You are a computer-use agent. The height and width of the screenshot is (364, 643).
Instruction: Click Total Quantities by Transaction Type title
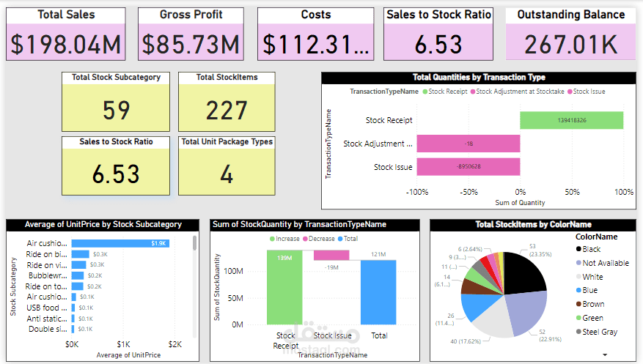(479, 78)
